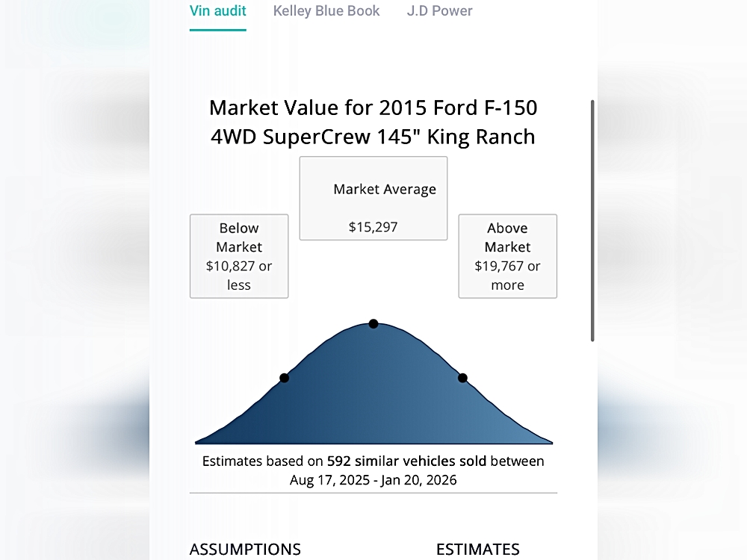Click the Below Market label

click(x=239, y=237)
